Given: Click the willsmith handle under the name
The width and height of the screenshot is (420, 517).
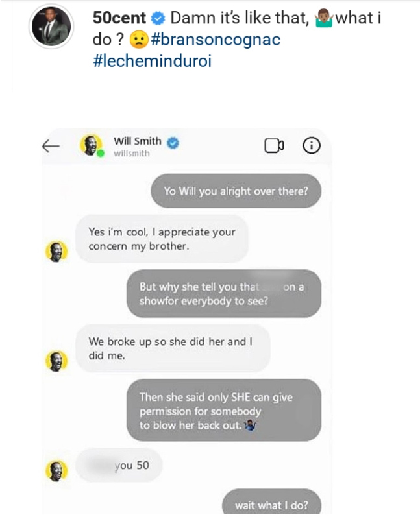Looking at the screenshot, I should tap(131, 154).
